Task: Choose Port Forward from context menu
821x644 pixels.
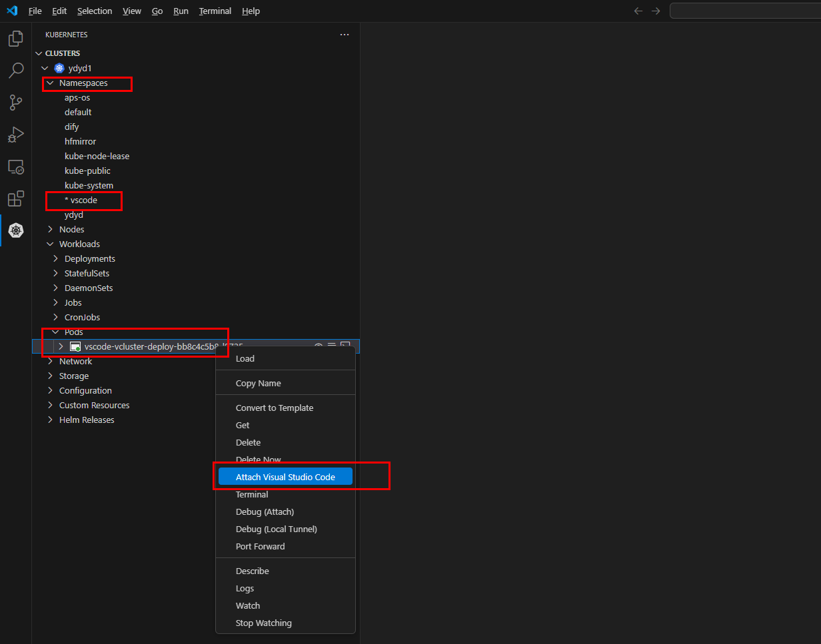Action: pyautogui.click(x=260, y=546)
